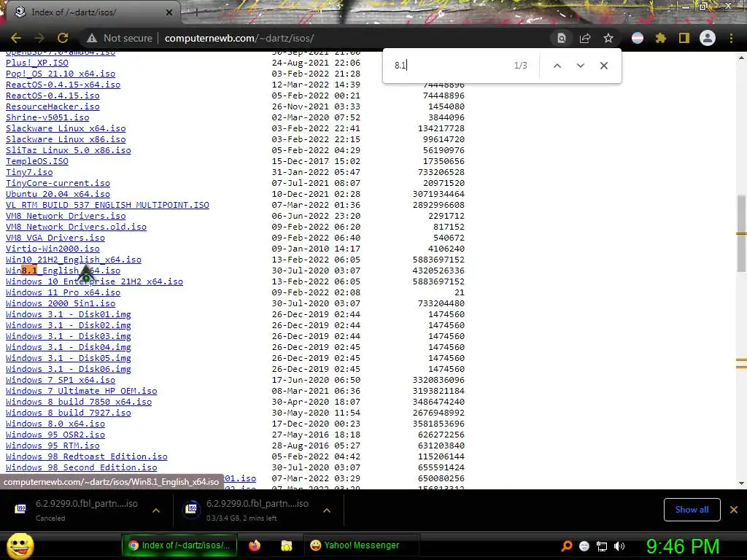Screen dimensions: 747x560
Task: Click the ResourceHacker.iso link
Action: tap(53, 106)
